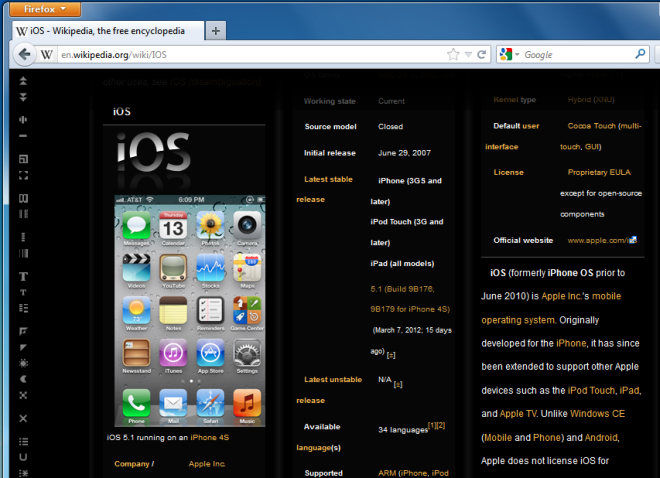This screenshot has width=660, height=478.
Task: Click the widen-page icon below the arrows
Action: pyautogui.click(x=23, y=120)
